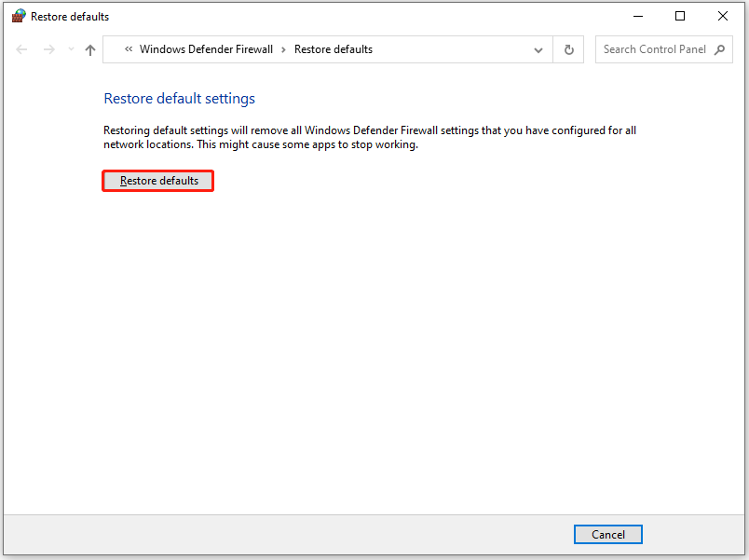Refresh the page with the refresh icon
749x560 pixels.
point(567,50)
